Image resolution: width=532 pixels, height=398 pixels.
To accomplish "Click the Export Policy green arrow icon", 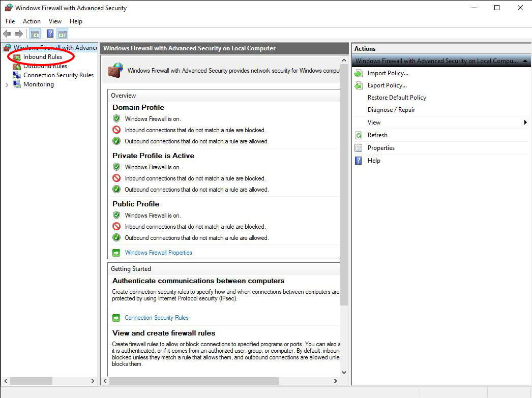I will tap(359, 85).
